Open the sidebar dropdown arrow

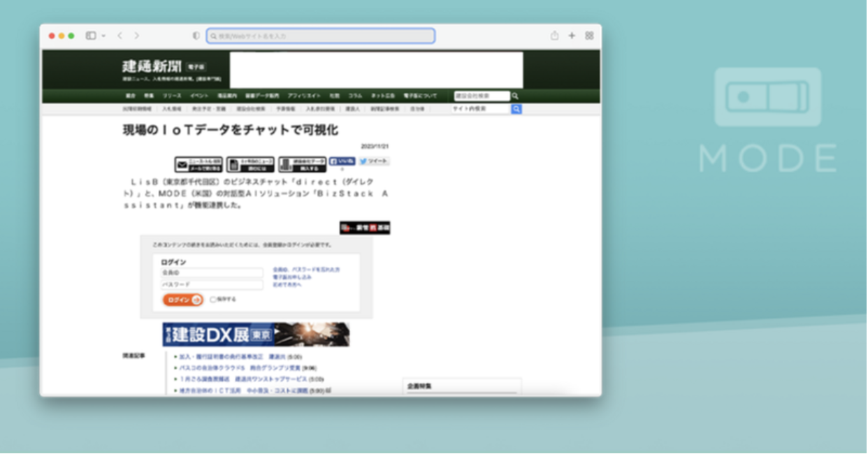[x=103, y=36]
